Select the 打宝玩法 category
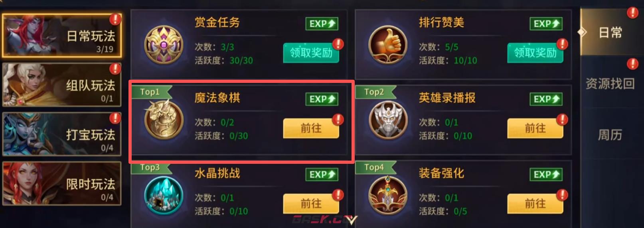Image resolution: width=644 pixels, height=228 pixels. click(62, 134)
